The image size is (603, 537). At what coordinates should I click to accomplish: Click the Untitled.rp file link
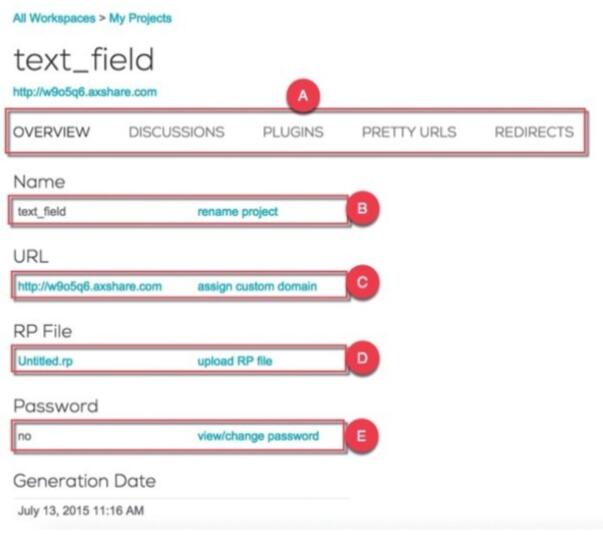click(x=45, y=361)
